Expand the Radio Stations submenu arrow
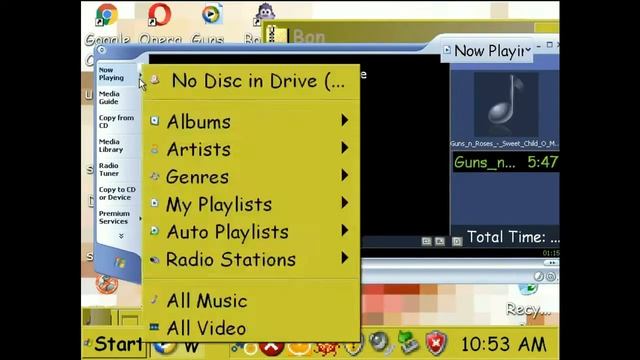 pos(345,258)
